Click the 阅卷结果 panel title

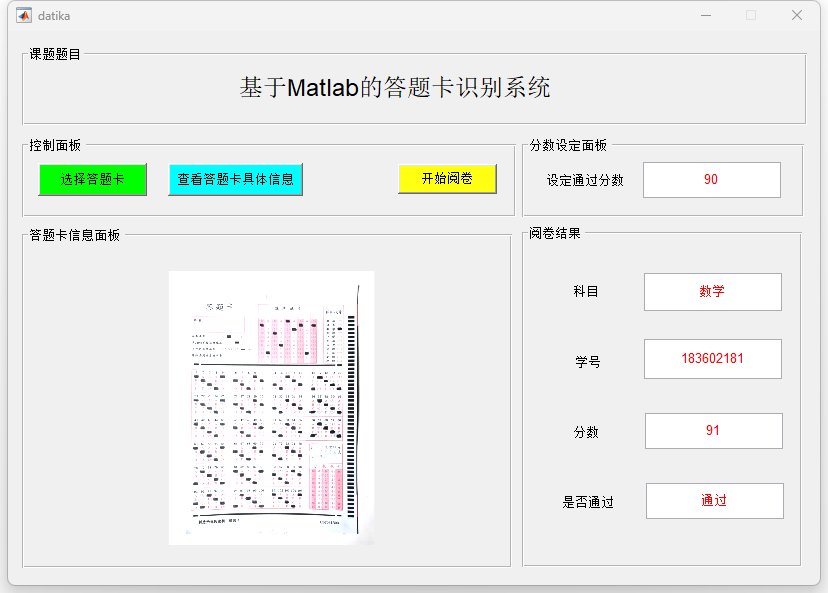555,233
